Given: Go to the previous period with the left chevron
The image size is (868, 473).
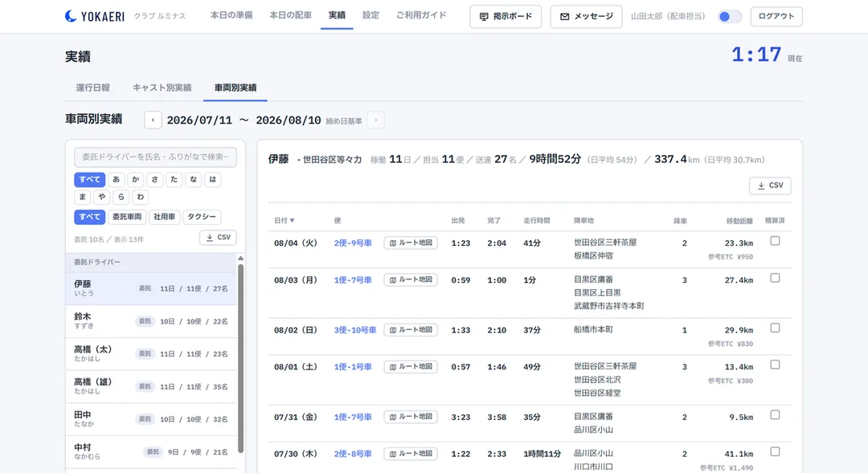Looking at the screenshot, I should pyautogui.click(x=153, y=120).
